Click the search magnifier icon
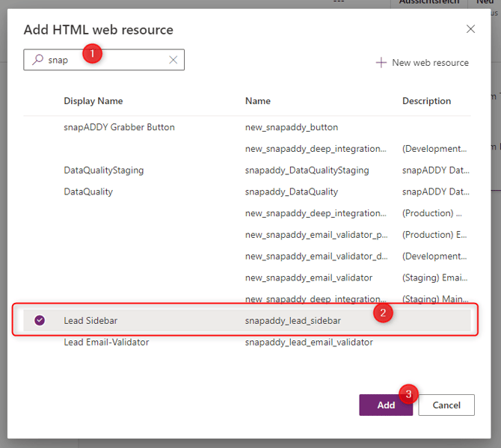The width and height of the screenshot is (501, 448). (x=37, y=60)
